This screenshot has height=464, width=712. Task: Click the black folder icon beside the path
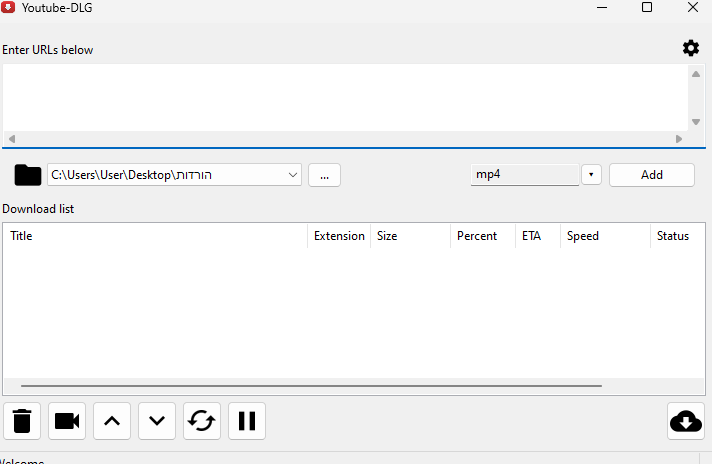28,175
